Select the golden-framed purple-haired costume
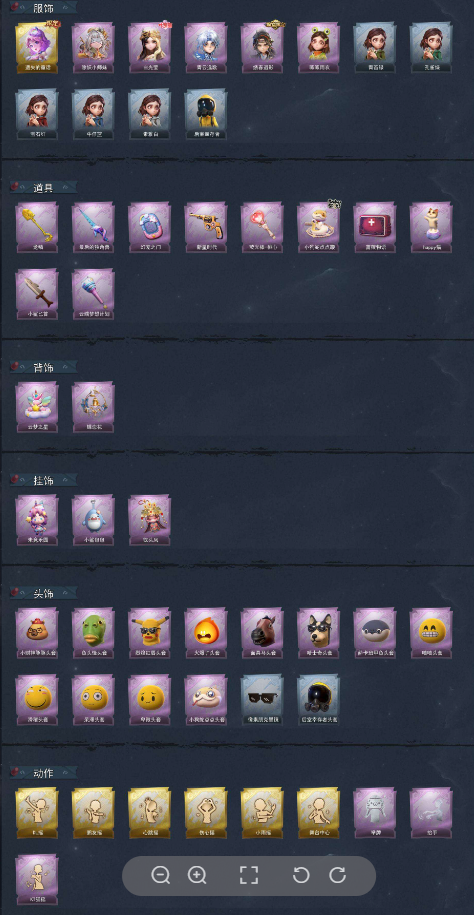This screenshot has height=915, width=474. pyautogui.click(x=37, y=48)
